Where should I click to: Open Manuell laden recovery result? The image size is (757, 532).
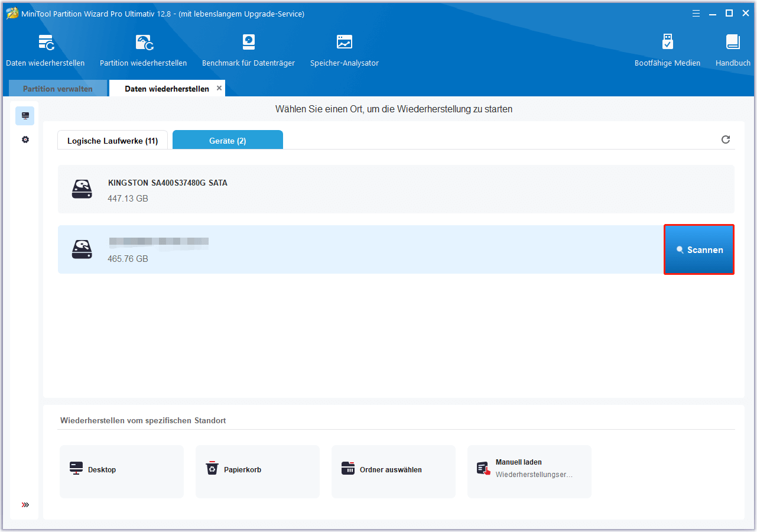click(x=529, y=472)
